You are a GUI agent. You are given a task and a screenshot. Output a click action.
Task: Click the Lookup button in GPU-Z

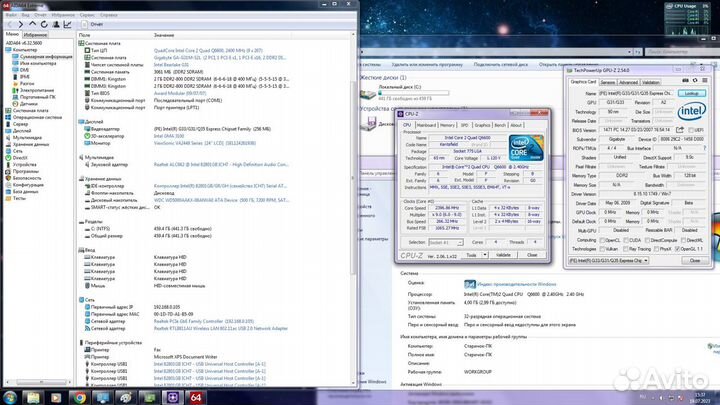[692, 93]
